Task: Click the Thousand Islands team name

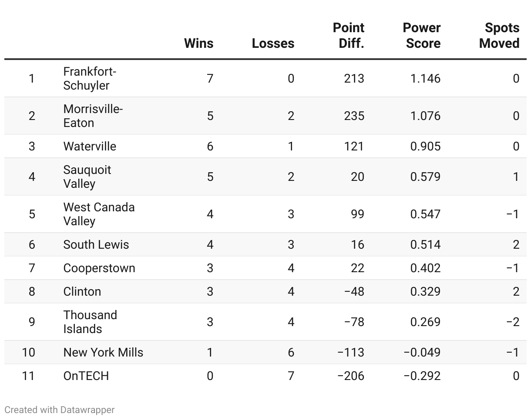Action: point(90,322)
